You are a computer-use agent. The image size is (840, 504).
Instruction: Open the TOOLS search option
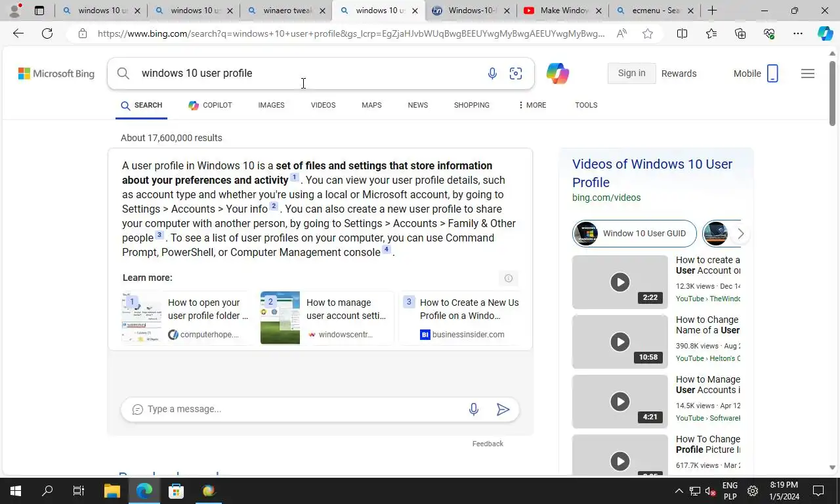point(586,105)
